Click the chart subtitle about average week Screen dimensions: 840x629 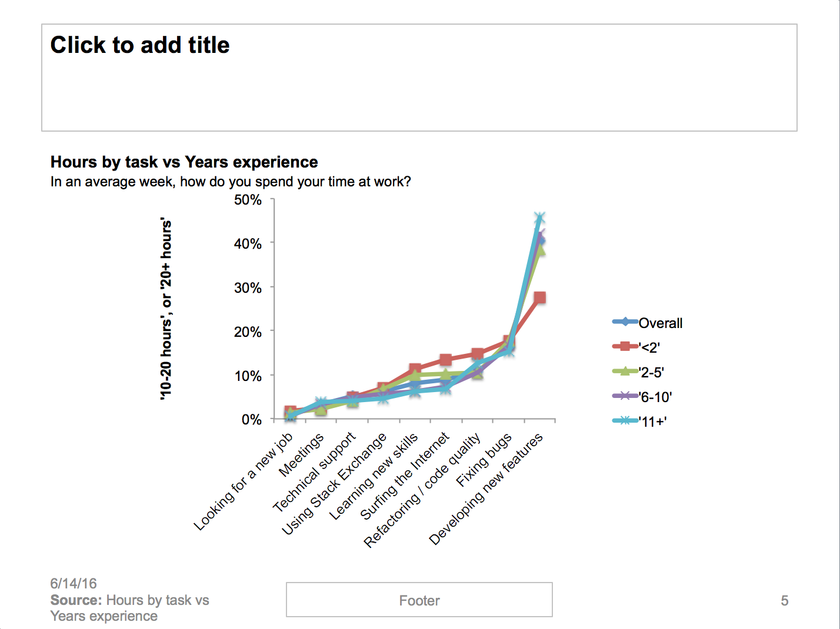click(x=231, y=182)
